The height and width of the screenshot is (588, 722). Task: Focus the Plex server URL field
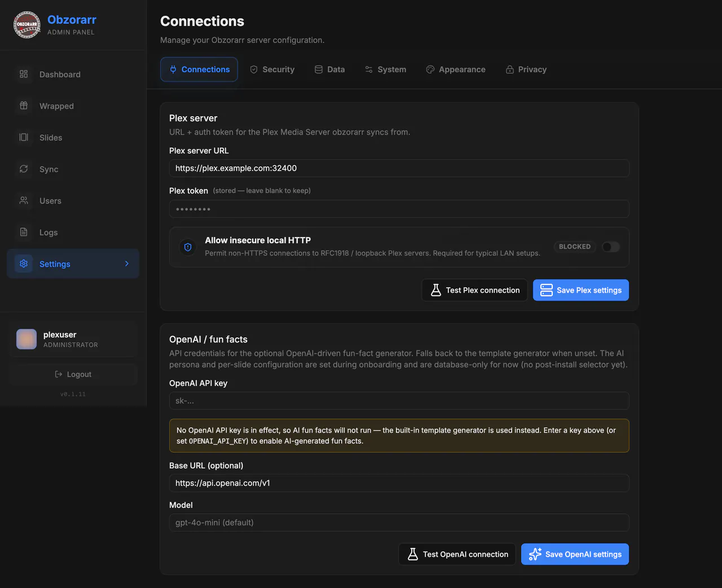coord(399,168)
